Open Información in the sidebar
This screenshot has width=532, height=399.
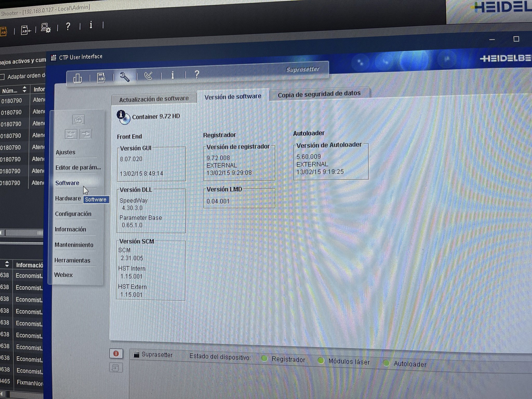click(70, 229)
